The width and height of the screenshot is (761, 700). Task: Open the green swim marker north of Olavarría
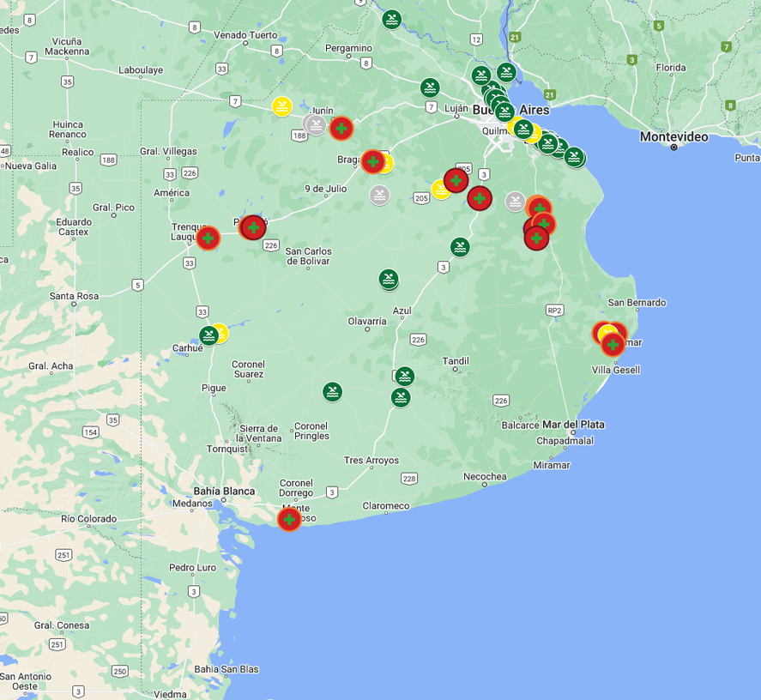(389, 279)
